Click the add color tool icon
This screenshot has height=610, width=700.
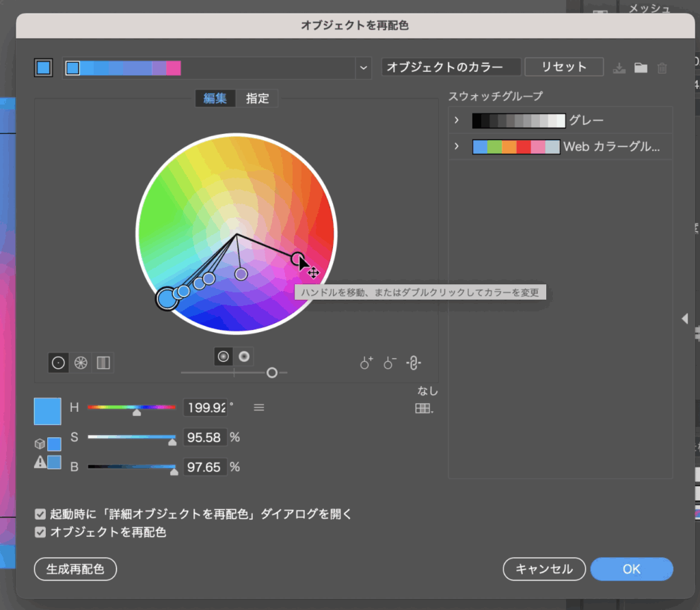(x=366, y=363)
